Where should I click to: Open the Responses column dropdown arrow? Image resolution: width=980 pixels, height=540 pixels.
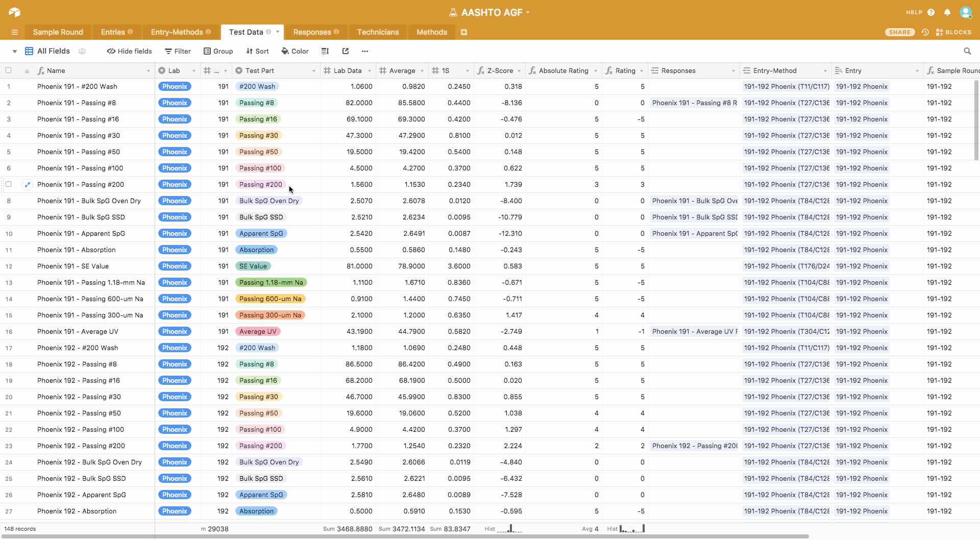coord(733,71)
